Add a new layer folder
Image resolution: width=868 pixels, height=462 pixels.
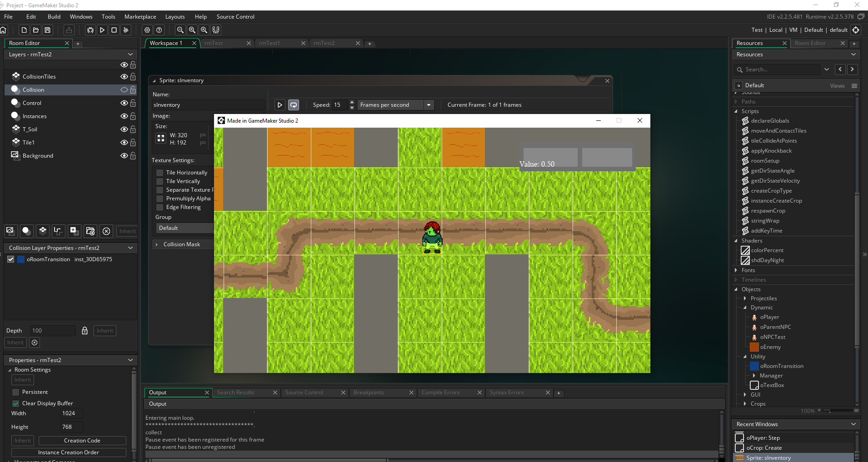90,231
